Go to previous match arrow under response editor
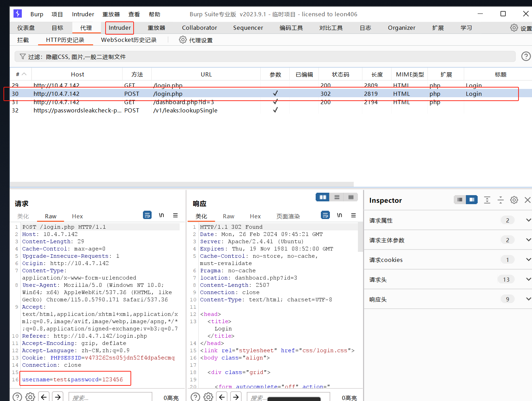The height and width of the screenshot is (401, 532). point(222,397)
